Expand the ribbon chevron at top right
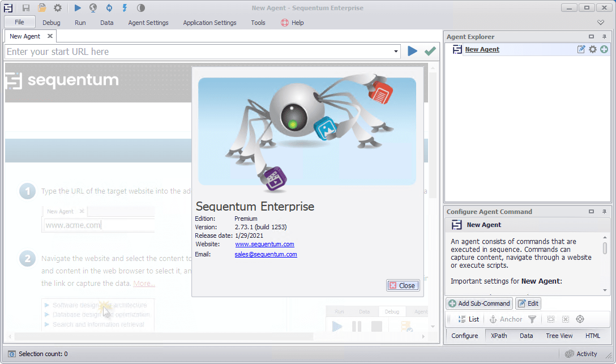616x364 pixels. pyautogui.click(x=601, y=23)
